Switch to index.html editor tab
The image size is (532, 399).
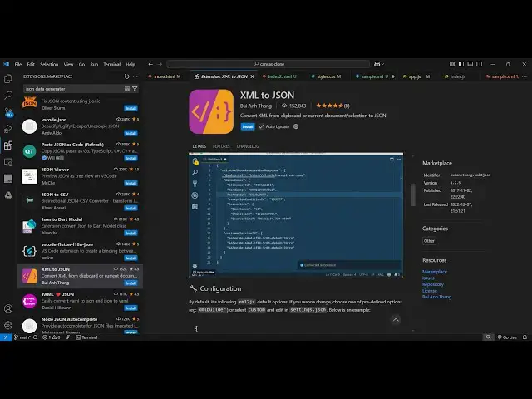coord(165,76)
